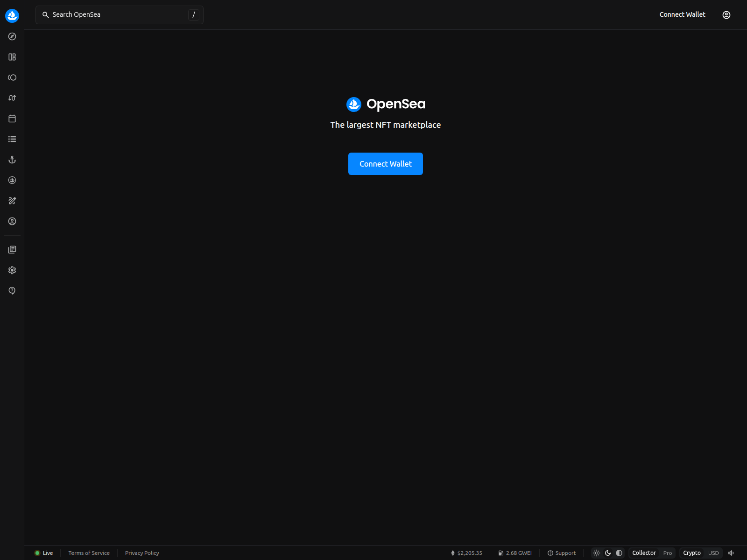This screenshot has width=747, height=560.
Task: Focus the Search OpenSea input field
Action: [x=120, y=15]
